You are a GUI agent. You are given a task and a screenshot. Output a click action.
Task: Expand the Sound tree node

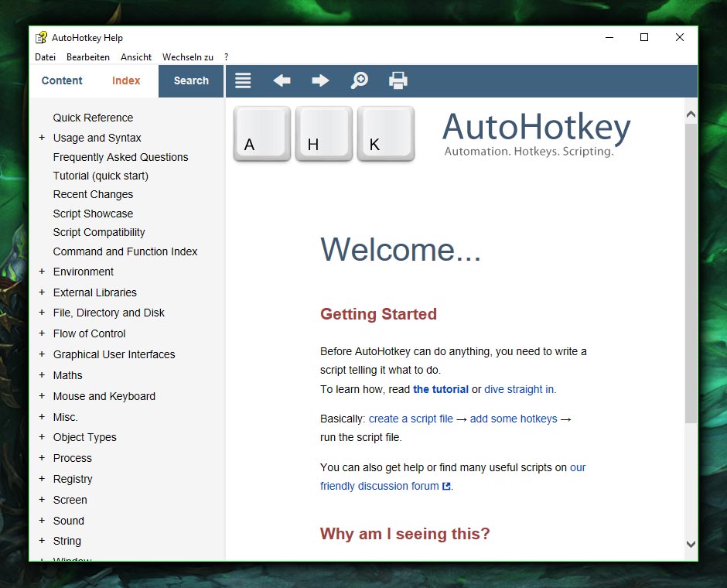(42, 520)
